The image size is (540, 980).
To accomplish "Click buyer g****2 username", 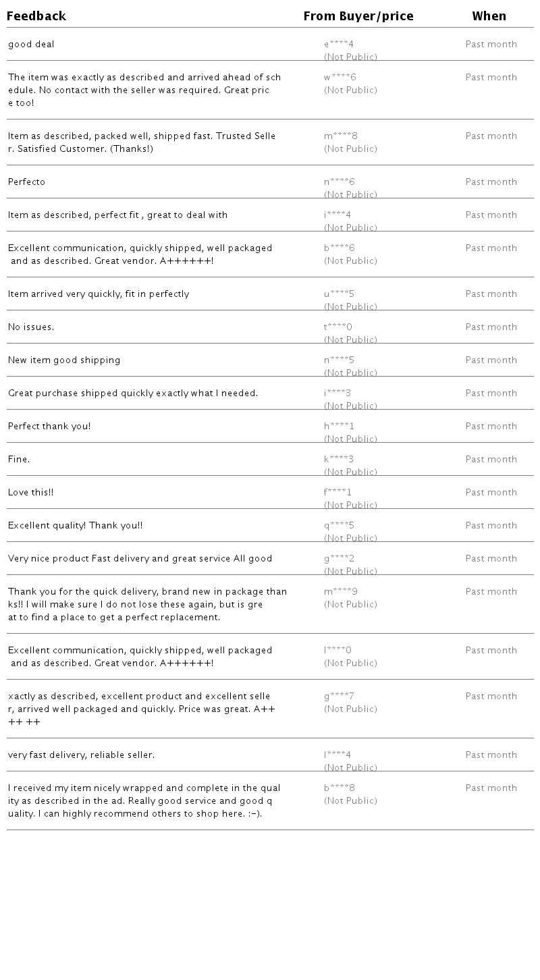I will [x=339, y=559].
